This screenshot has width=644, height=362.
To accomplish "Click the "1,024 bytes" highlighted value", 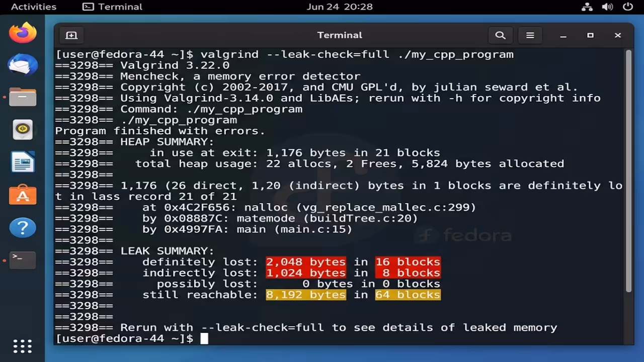I will 306,273.
